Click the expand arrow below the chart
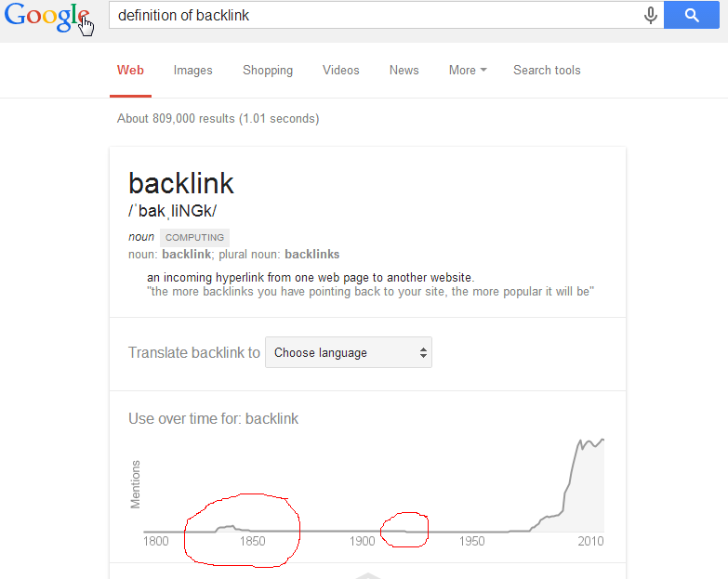728x579 pixels. click(368, 575)
